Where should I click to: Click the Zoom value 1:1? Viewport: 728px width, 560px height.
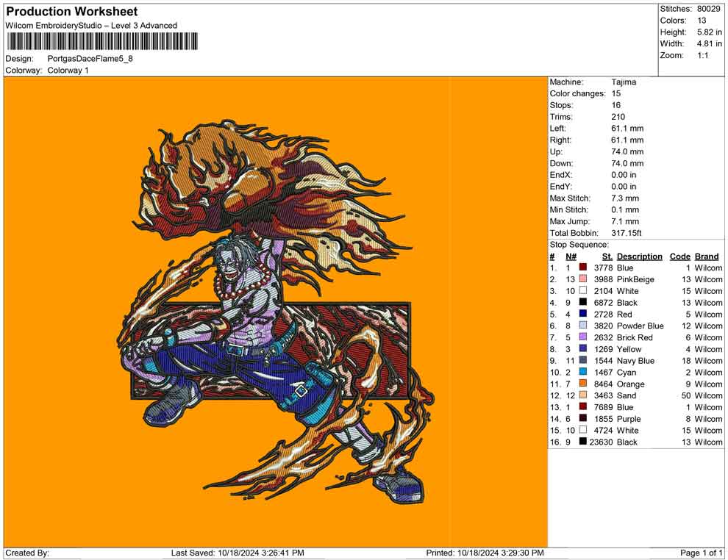[x=703, y=55]
